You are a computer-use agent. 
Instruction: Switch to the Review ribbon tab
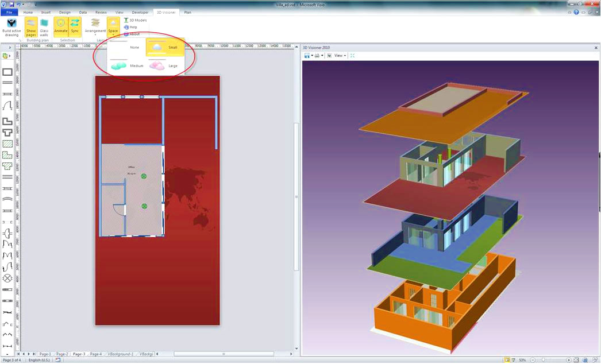(x=101, y=12)
